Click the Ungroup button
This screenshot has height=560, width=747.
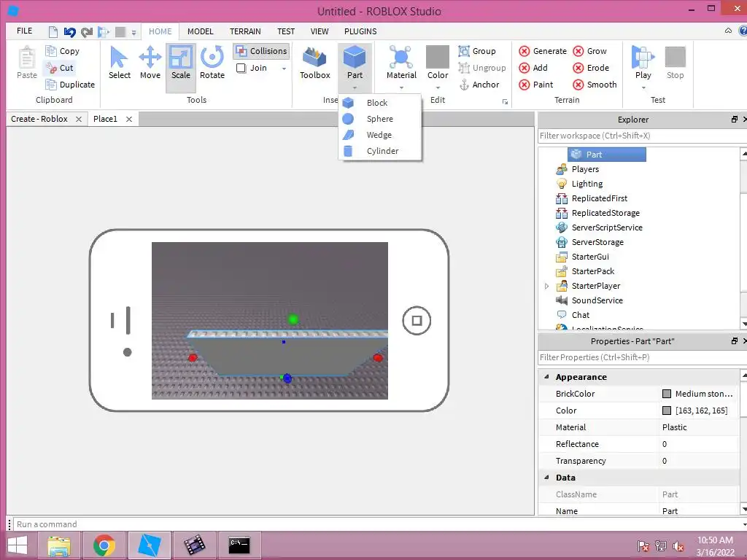(482, 68)
